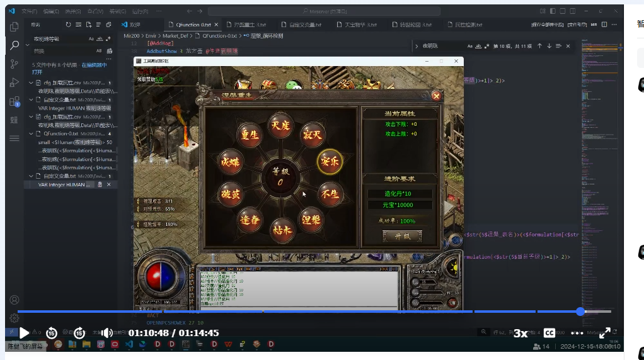Open the Extensions view icon
The image size is (644, 360).
pos(14,101)
